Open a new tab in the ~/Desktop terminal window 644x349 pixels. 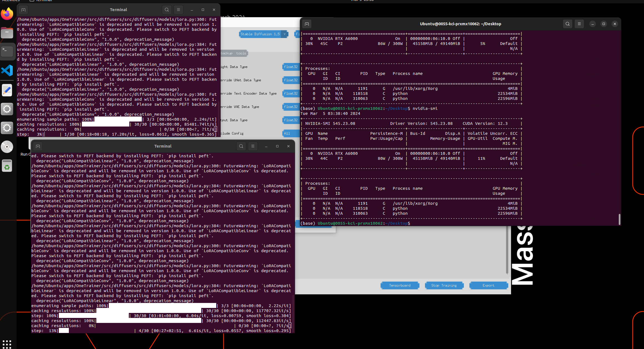(x=307, y=24)
